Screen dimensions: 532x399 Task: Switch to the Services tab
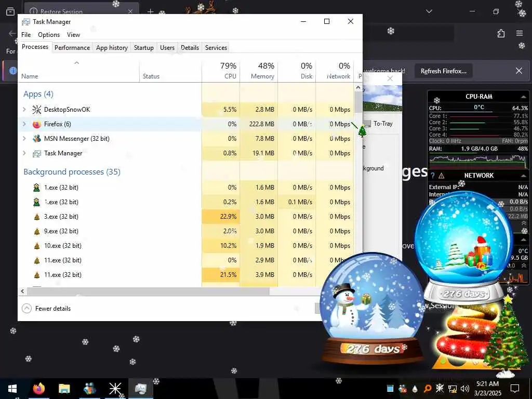pyautogui.click(x=216, y=48)
